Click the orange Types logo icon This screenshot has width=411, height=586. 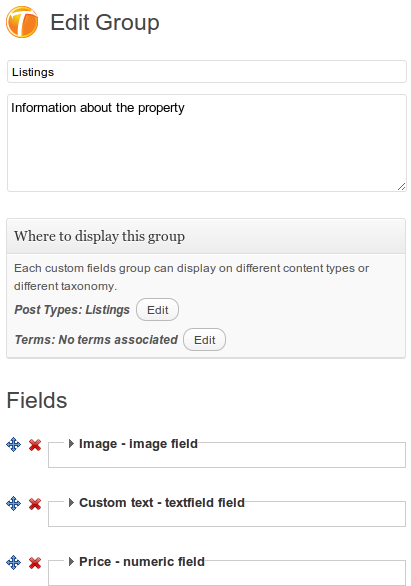[22, 22]
